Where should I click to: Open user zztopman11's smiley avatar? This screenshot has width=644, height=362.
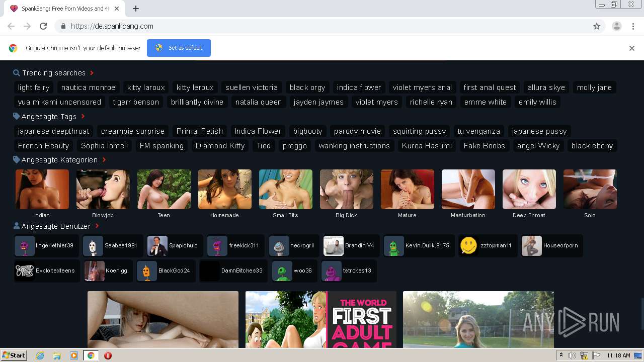(469, 246)
